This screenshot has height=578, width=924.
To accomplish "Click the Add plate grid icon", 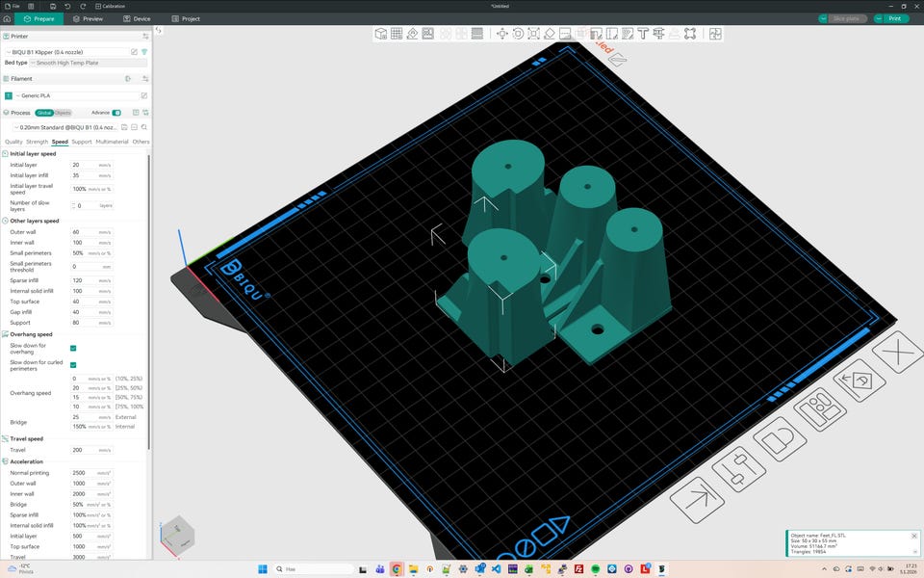I will 397,34.
